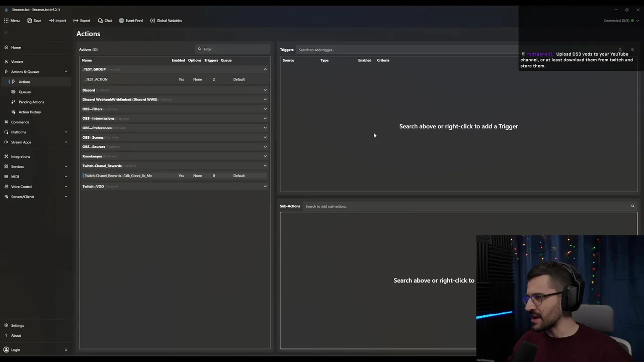The width and height of the screenshot is (644, 362).
Task: Expand the Runekeeper group
Action: pos(265,156)
